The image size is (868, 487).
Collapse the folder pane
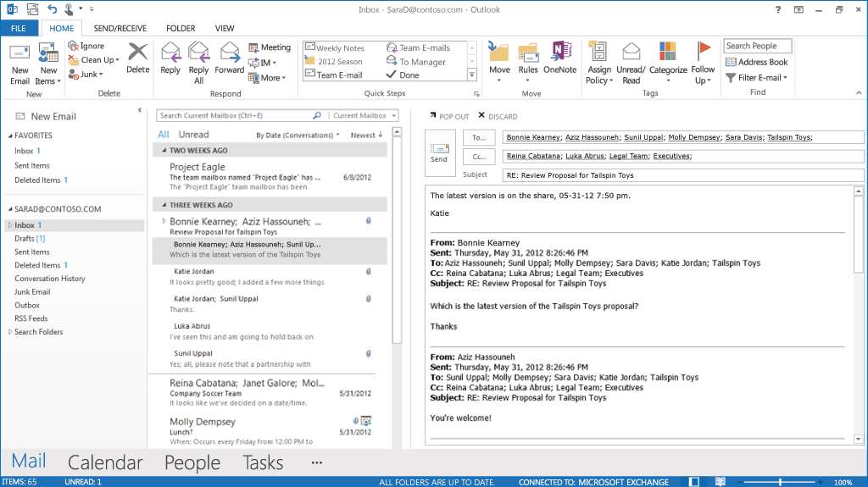point(140,110)
